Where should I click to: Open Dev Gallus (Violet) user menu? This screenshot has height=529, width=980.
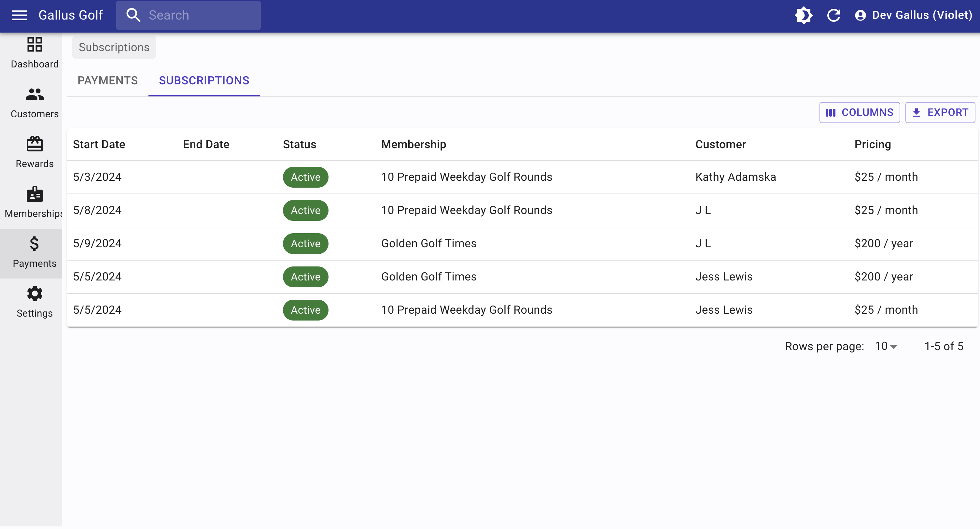(x=914, y=15)
